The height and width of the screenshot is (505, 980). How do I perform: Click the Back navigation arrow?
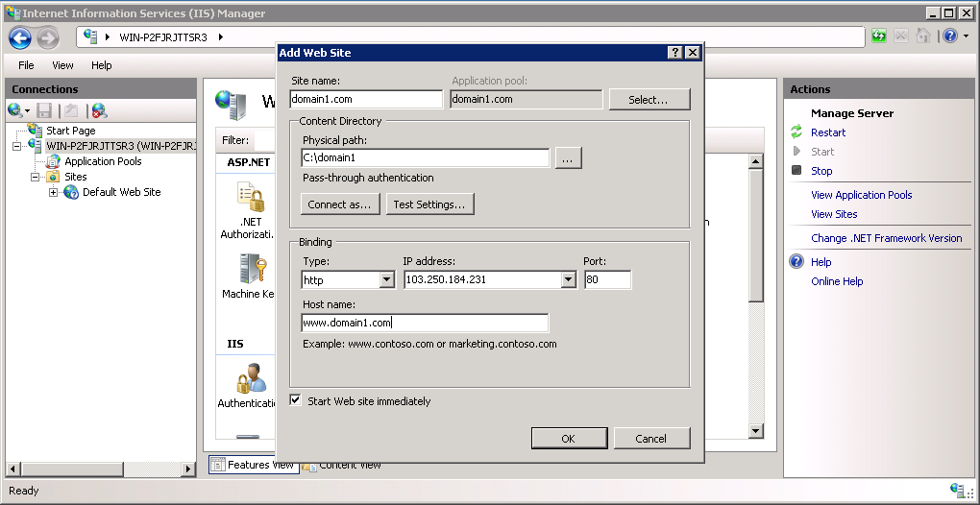pyautogui.click(x=19, y=37)
